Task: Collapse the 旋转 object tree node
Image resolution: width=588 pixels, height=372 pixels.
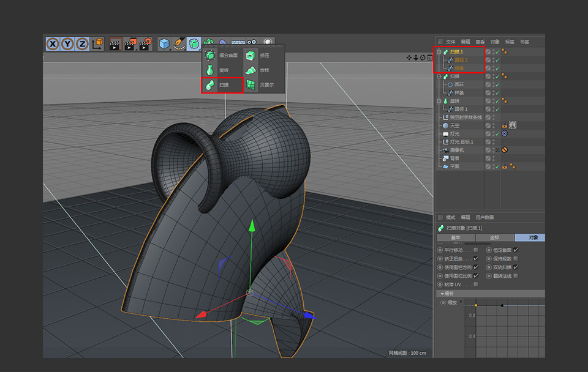Action: point(439,101)
